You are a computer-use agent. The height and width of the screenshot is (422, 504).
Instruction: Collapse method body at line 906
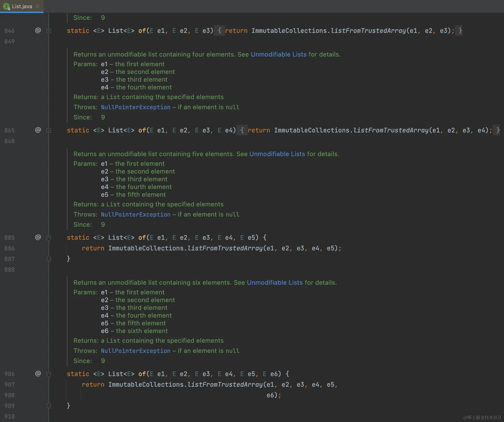coord(49,374)
